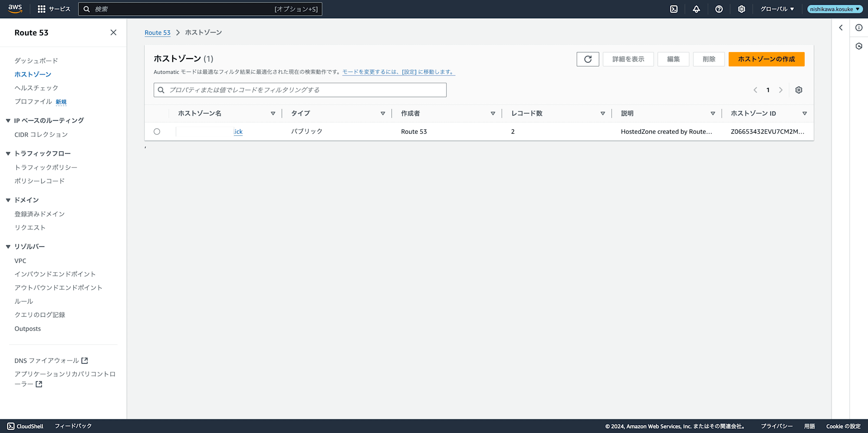Open Cookie の設定 in footer
This screenshot has width=868, height=433.
click(843, 426)
